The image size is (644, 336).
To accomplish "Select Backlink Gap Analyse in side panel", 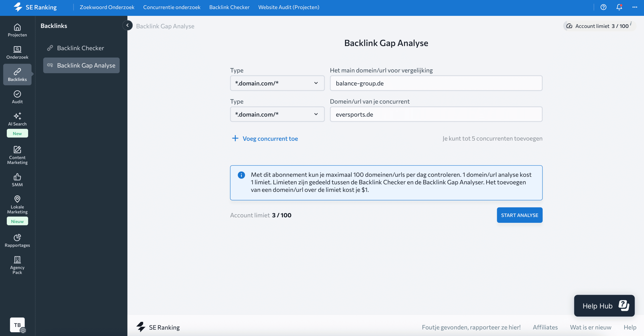I will (81, 65).
